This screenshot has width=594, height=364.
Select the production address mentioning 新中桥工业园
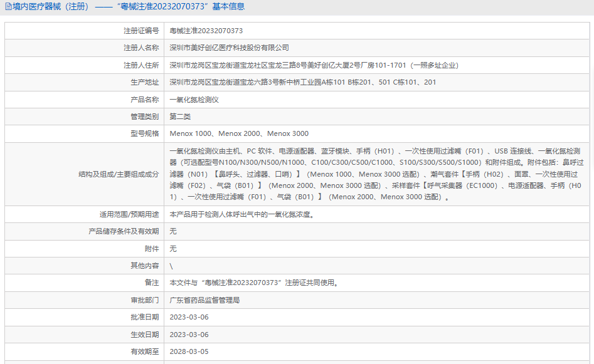[303, 83]
